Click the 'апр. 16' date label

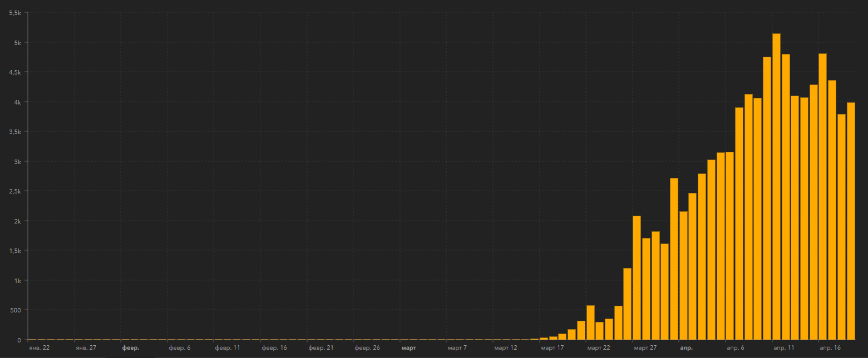point(830,348)
